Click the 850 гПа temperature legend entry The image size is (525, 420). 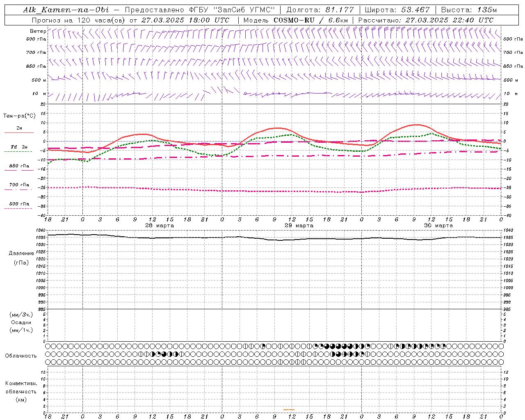point(19,166)
